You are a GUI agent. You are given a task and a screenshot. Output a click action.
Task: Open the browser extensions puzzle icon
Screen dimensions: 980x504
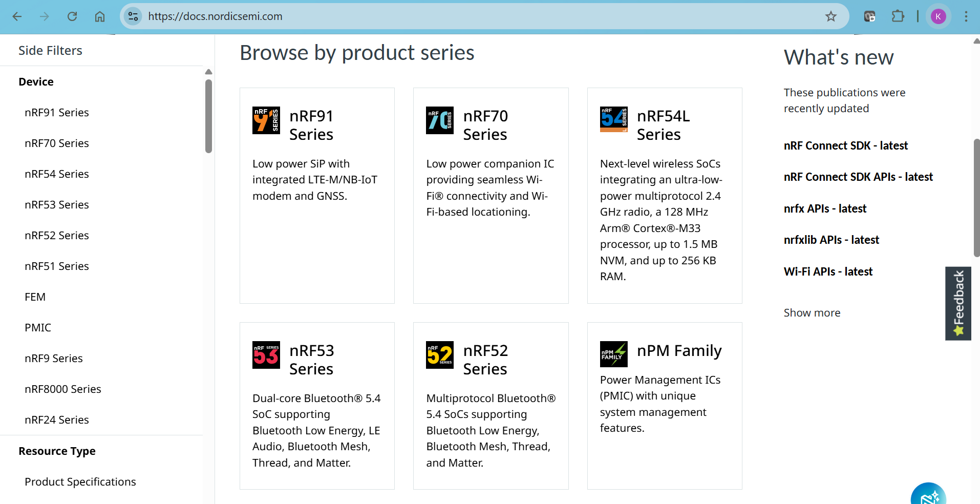pos(898,16)
